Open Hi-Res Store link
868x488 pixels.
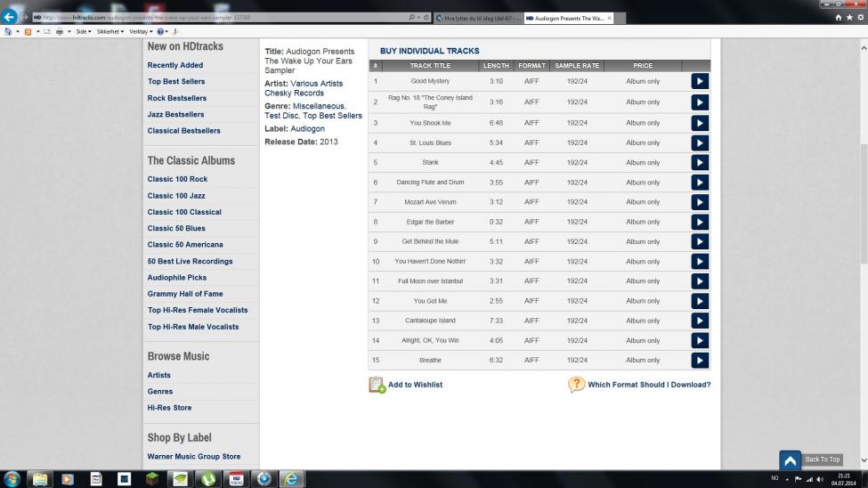coord(169,408)
